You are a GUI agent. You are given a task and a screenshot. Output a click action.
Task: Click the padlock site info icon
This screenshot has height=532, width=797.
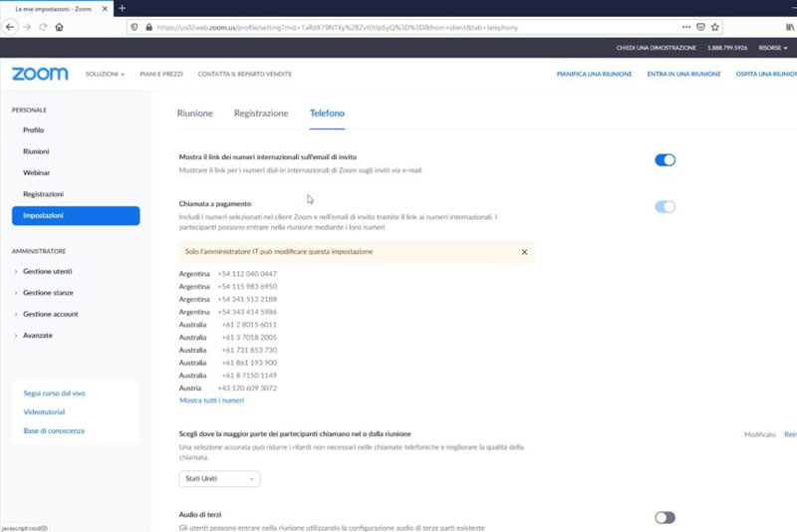pos(148,28)
